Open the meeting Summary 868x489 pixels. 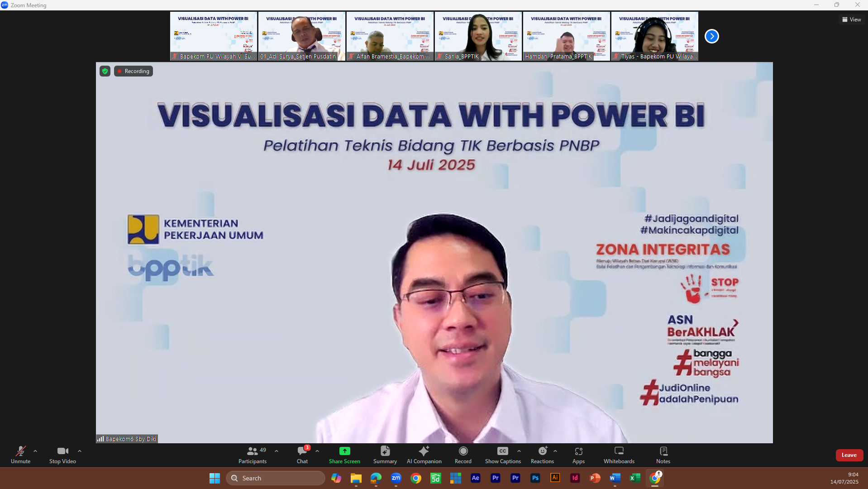tap(385, 455)
